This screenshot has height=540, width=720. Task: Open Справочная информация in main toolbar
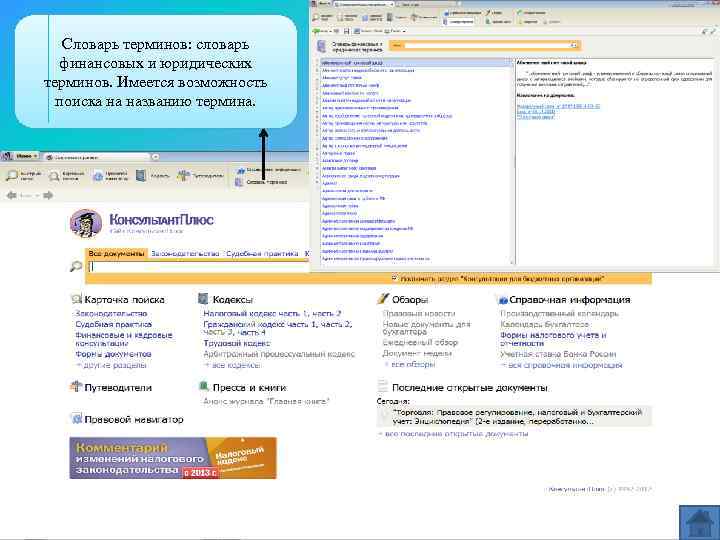tap(269, 170)
